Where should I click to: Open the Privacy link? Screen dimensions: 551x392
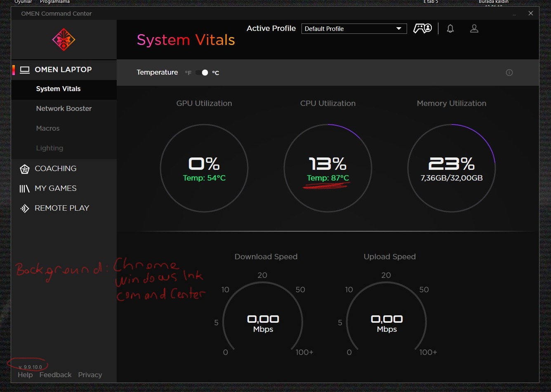click(90, 375)
